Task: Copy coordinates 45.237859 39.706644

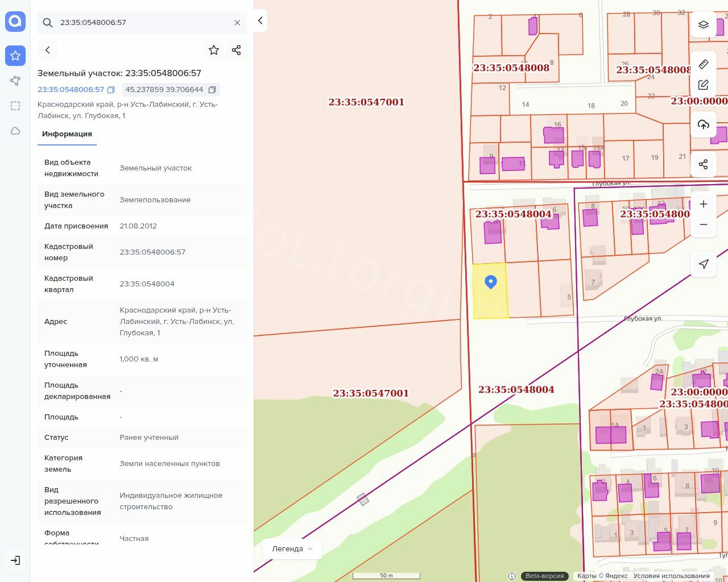Action: (212, 90)
